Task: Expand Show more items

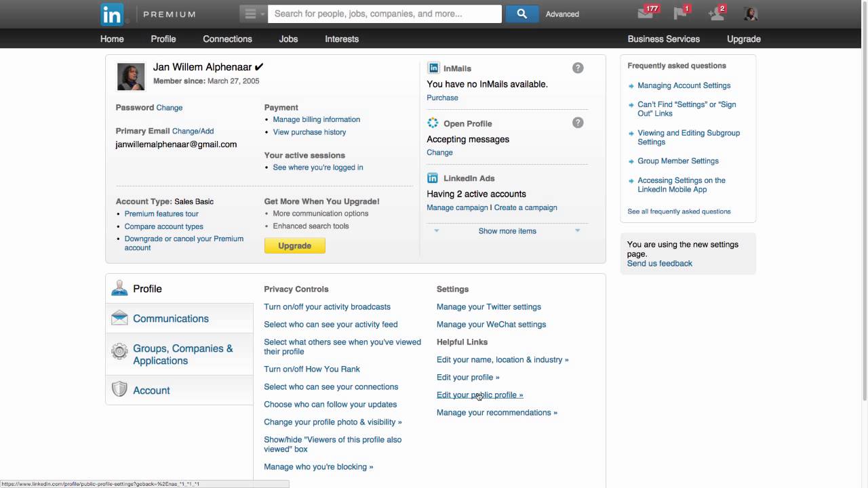Action: (507, 231)
